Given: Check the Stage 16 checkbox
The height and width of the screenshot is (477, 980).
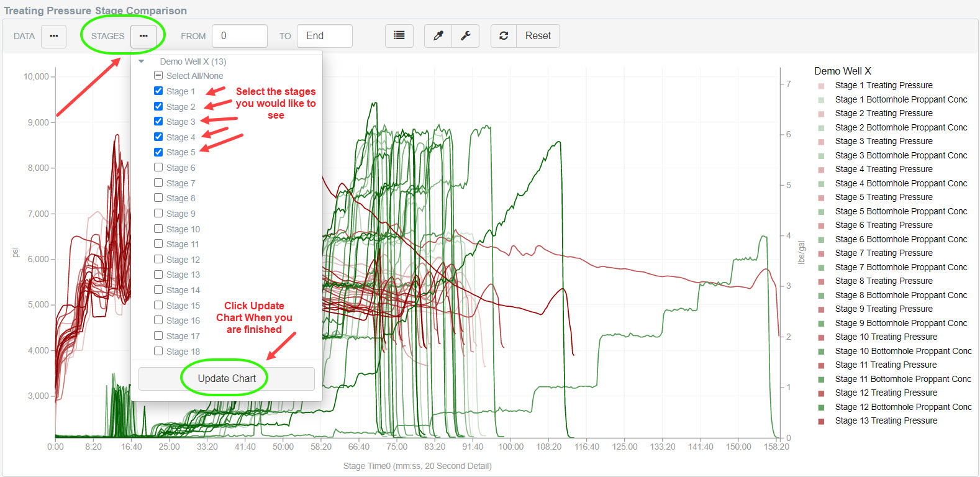Looking at the screenshot, I should 158,320.
